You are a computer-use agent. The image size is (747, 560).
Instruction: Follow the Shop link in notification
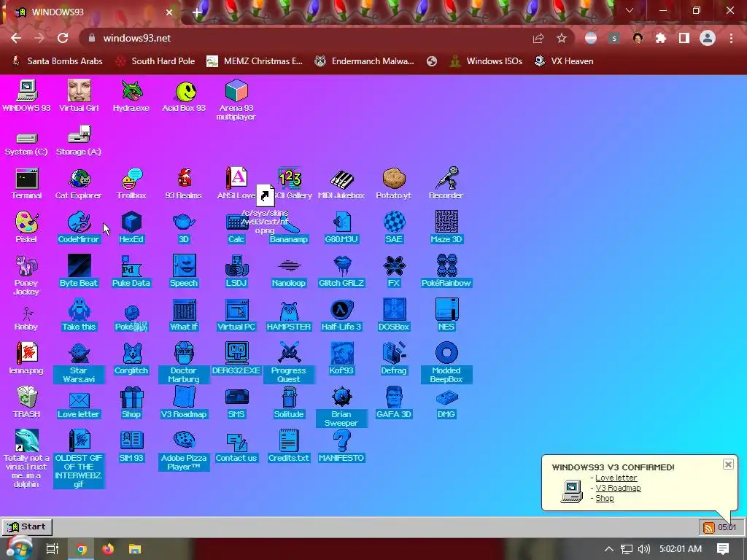605,499
